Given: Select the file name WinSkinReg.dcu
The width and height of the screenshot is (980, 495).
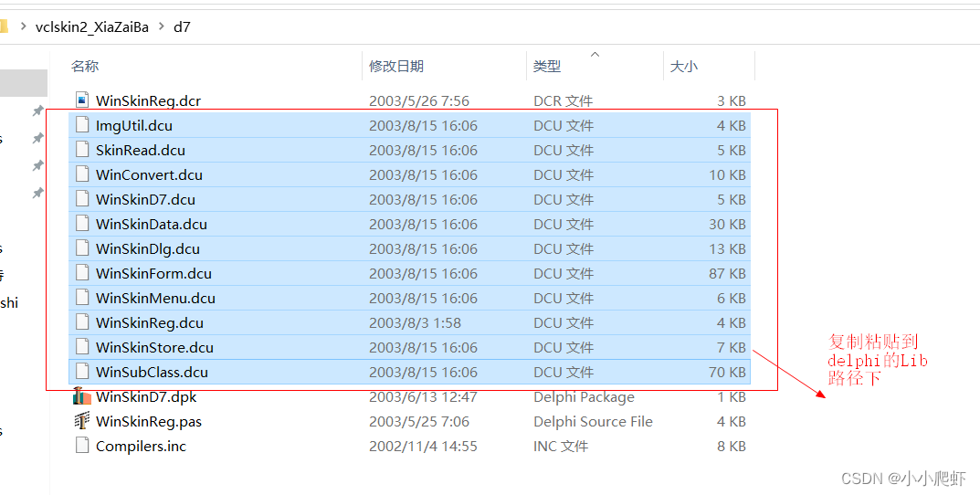Looking at the screenshot, I should (x=150, y=323).
